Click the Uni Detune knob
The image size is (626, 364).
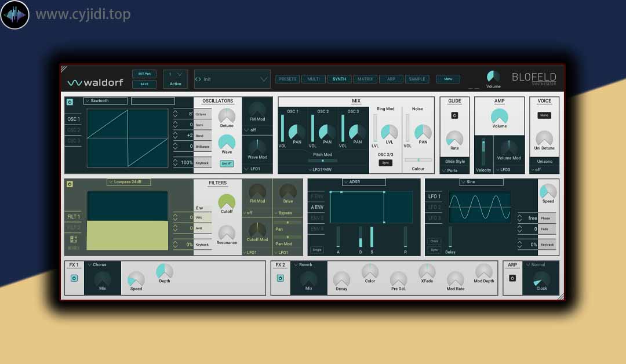(x=544, y=138)
